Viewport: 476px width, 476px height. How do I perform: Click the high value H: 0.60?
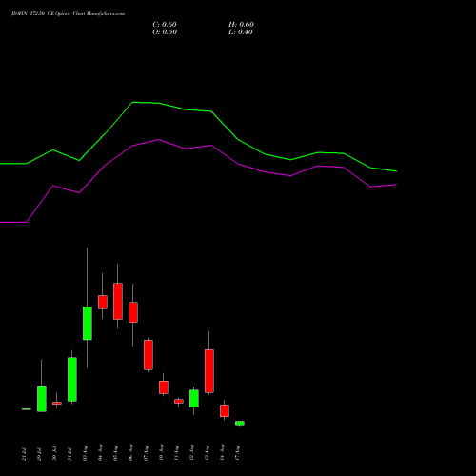click(241, 25)
